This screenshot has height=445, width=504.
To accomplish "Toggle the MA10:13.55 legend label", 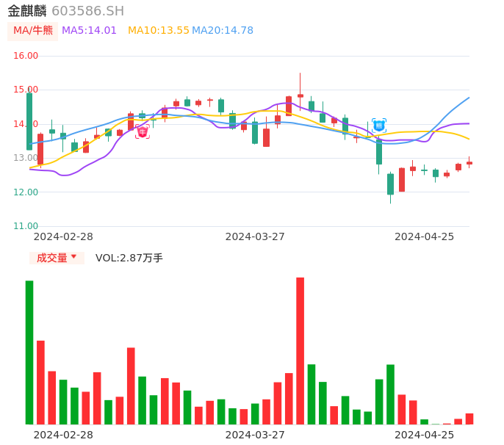I will [x=158, y=31].
